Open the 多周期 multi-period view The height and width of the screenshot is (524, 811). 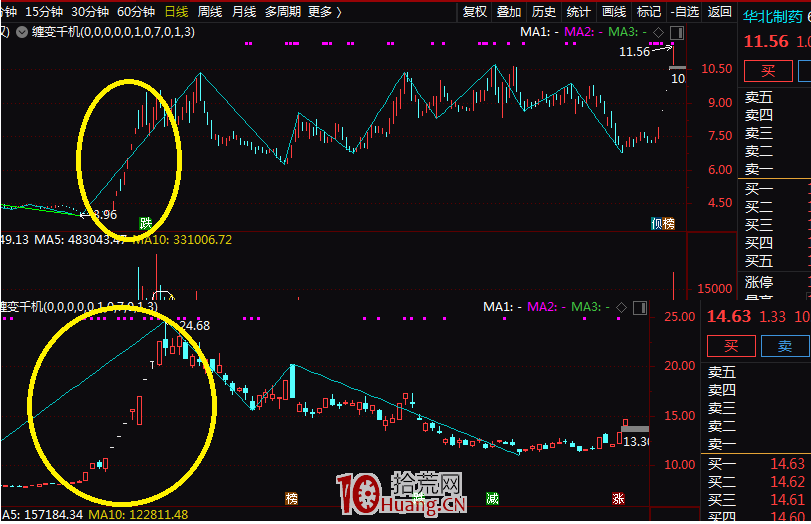283,11
